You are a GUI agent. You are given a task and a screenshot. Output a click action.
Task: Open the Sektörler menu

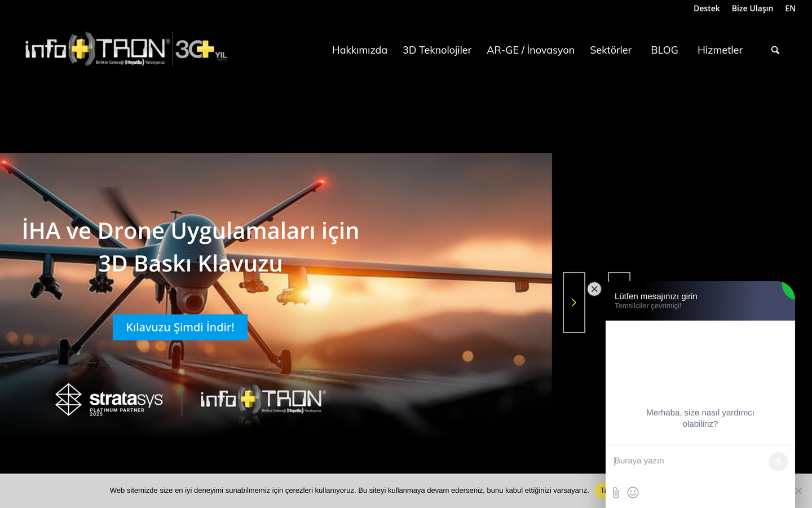pyautogui.click(x=611, y=50)
